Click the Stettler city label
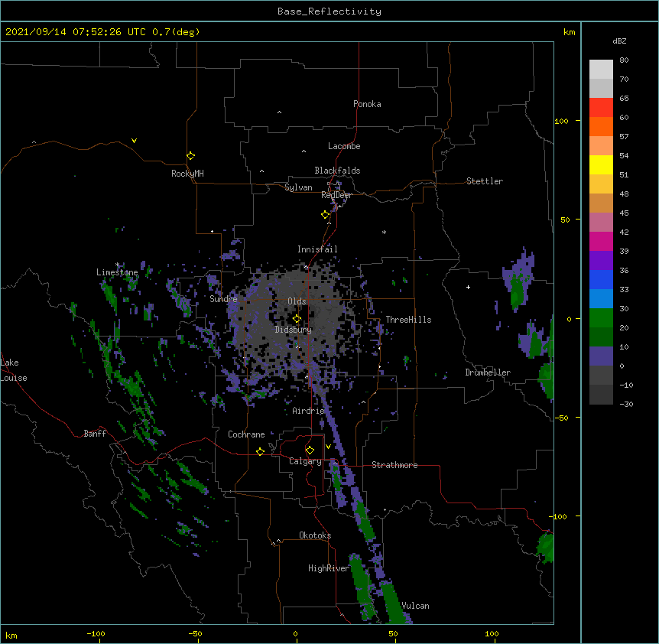Viewport: 659px width, 644px height. (x=485, y=181)
